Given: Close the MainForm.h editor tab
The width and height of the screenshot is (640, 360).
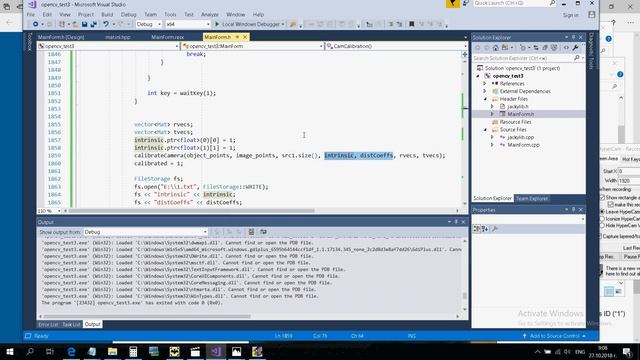Looking at the screenshot, I should coord(245,37).
